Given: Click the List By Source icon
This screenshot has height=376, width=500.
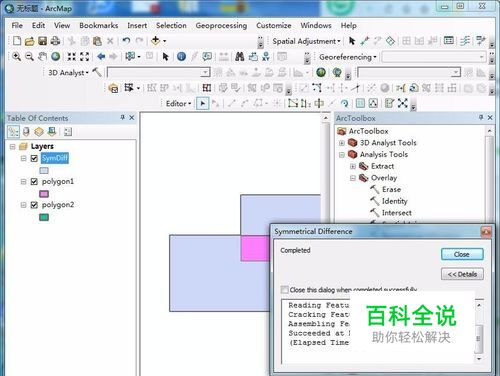Looking at the screenshot, I should point(26,132).
